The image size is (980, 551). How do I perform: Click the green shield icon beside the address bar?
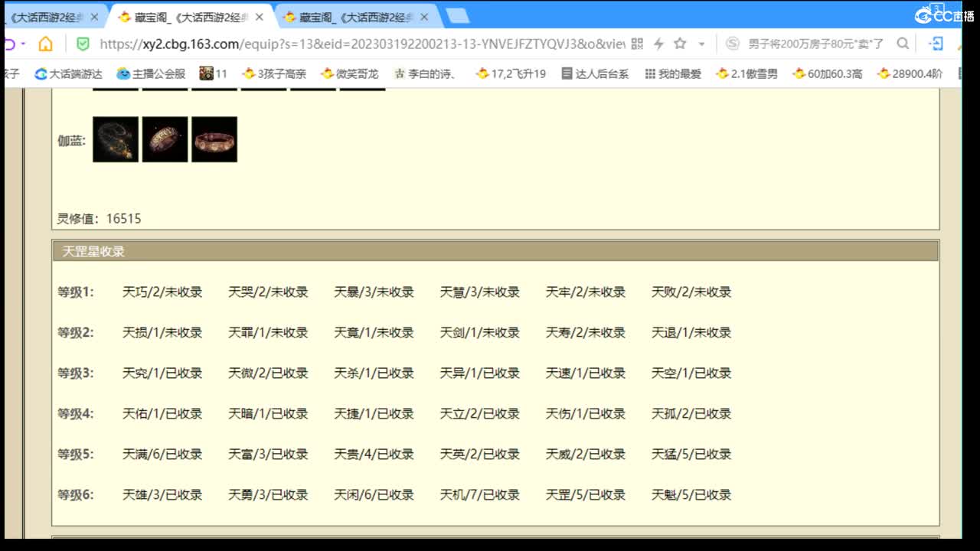pyautogui.click(x=82, y=44)
